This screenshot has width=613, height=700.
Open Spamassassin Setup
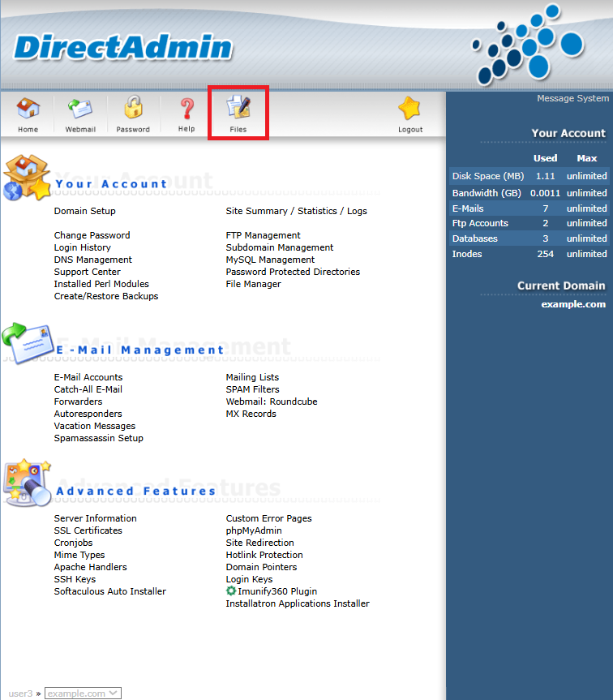pos(99,438)
